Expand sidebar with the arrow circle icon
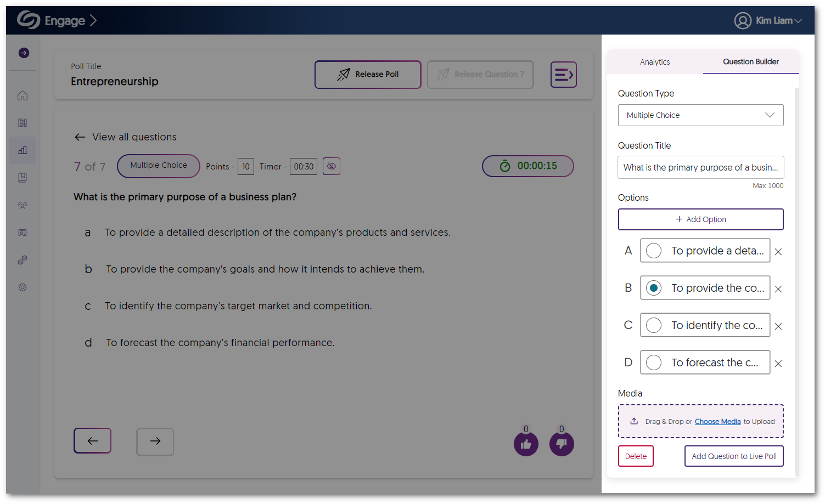The image size is (825, 504). coord(24,53)
